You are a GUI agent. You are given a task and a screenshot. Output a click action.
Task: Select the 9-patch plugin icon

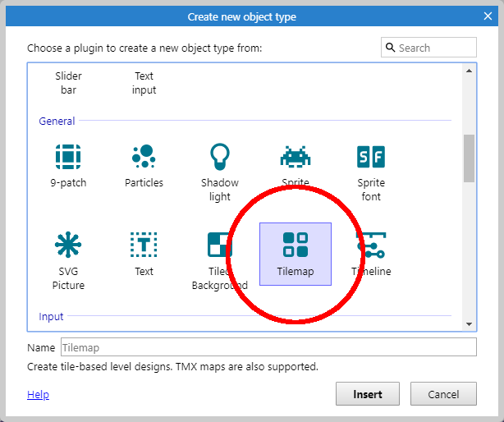coord(68,157)
